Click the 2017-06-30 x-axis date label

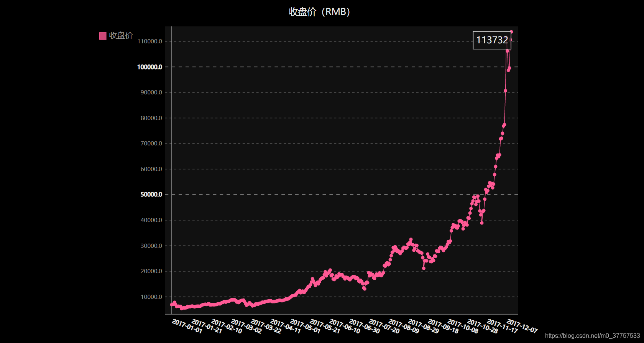tap(365, 326)
